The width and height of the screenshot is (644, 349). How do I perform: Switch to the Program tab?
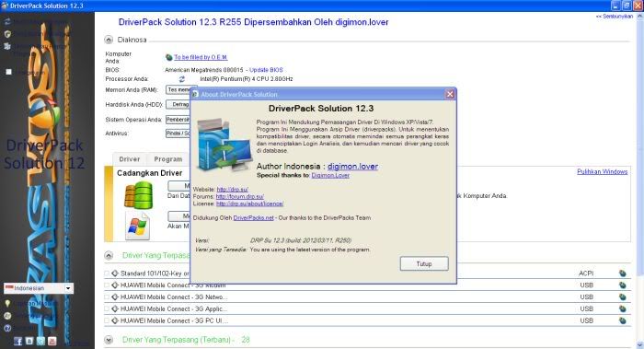tap(168, 159)
